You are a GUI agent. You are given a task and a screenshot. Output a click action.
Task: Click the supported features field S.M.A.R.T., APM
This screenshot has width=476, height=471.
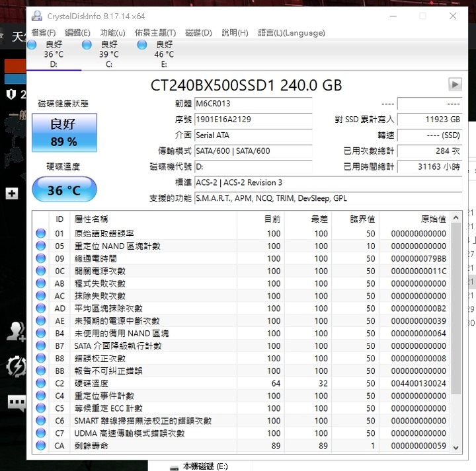click(328, 198)
